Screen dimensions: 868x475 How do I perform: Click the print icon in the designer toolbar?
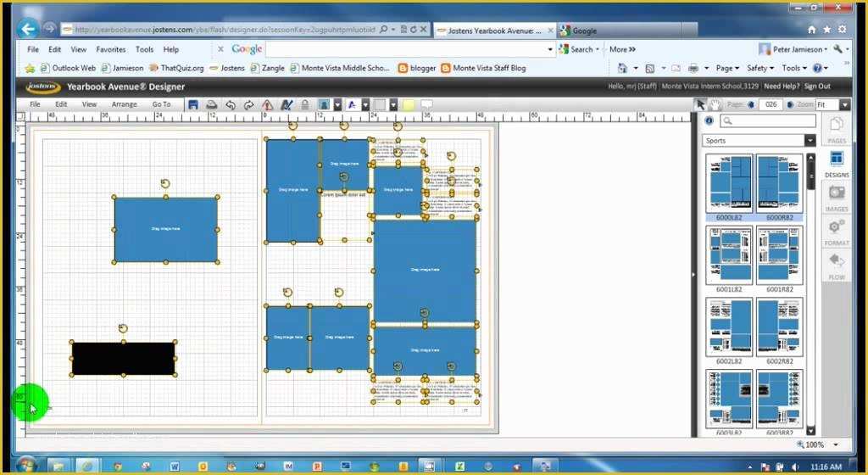pyautogui.click(x=211, y=104)
